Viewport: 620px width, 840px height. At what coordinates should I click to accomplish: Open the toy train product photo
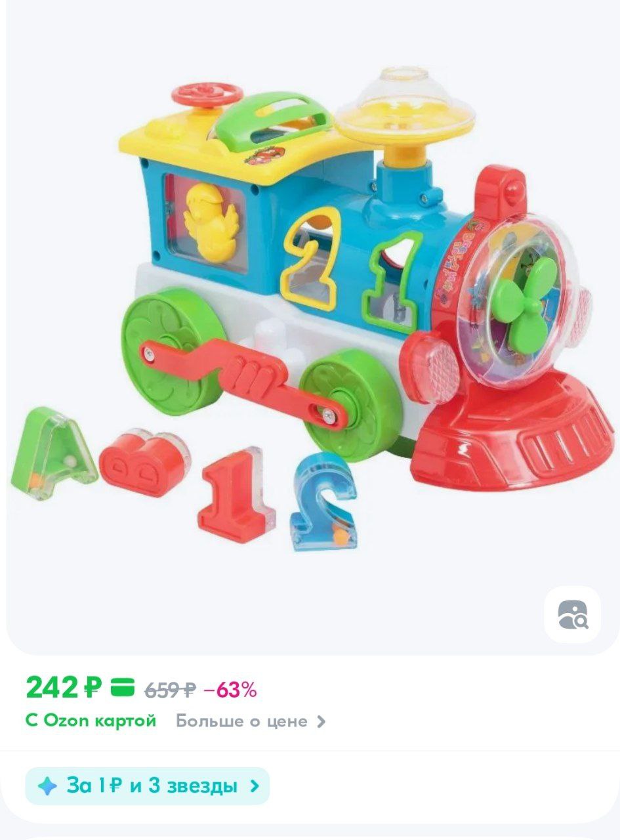point(310,308)
